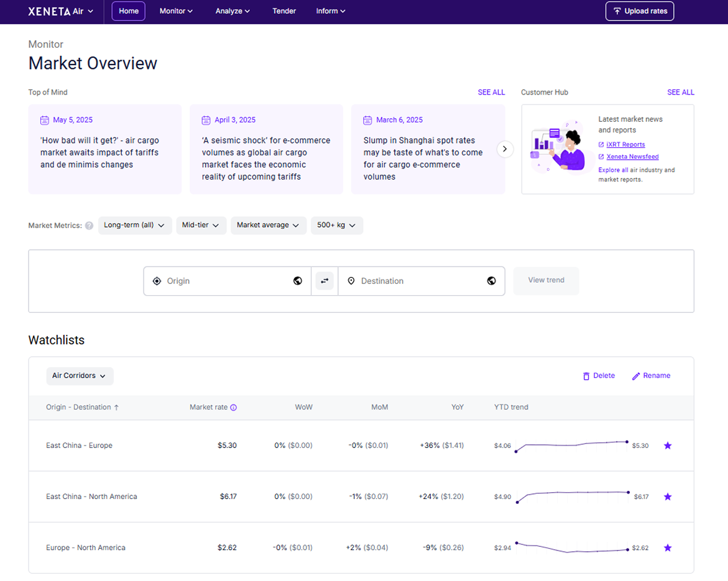Click the globe icon in Origin field
728x581 pixels.
point(298,281)
